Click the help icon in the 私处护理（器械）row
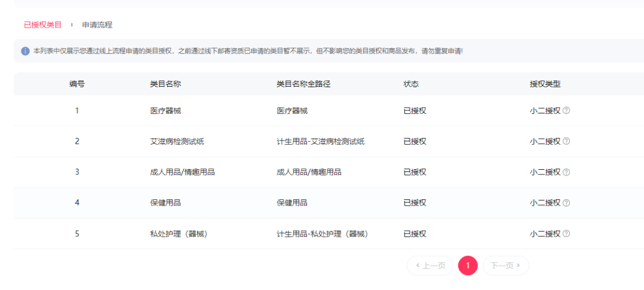644x290 pixels. [x=566, y=234]
